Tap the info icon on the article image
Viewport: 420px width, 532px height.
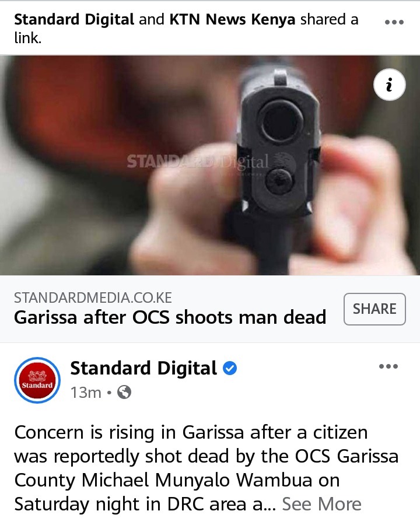click(x=389, y=85)
